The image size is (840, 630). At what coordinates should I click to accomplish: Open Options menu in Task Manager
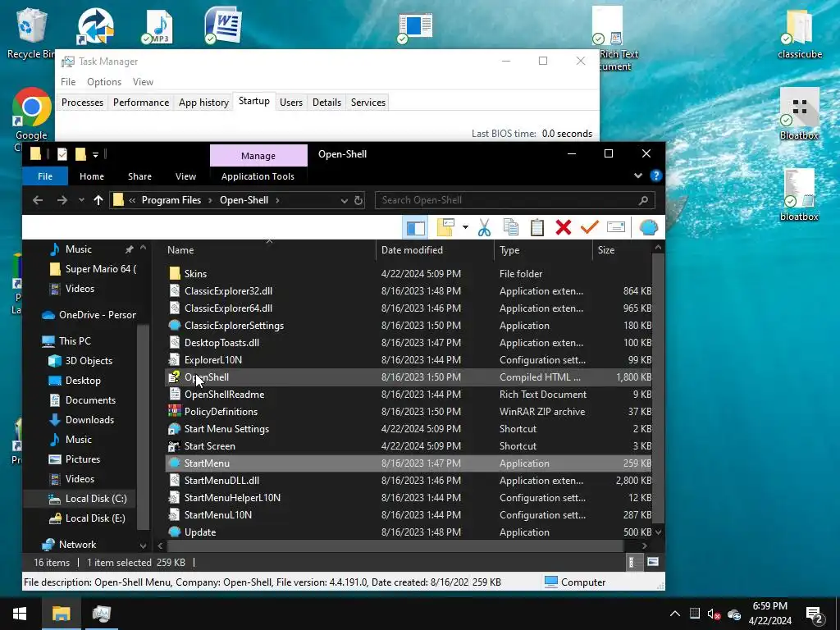coord(104,82)
